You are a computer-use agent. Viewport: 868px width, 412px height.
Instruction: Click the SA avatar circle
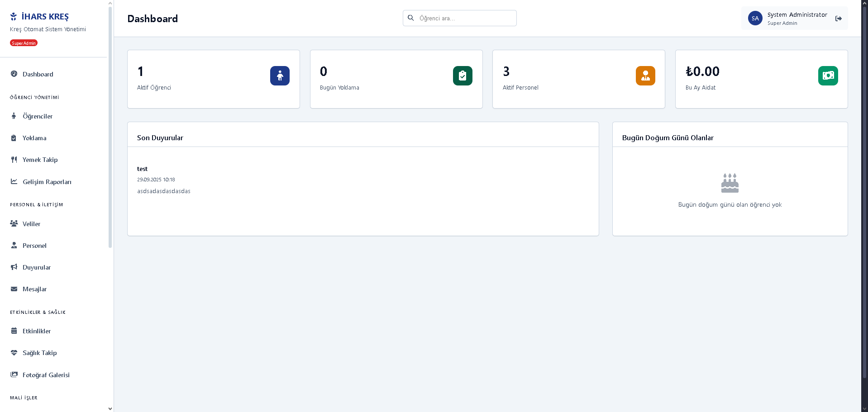click(755, 19)
